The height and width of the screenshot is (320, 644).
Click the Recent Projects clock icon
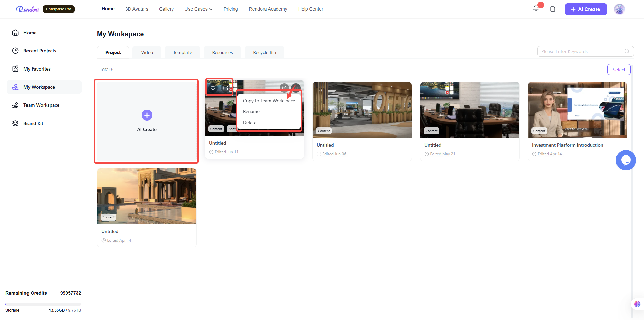15,51
